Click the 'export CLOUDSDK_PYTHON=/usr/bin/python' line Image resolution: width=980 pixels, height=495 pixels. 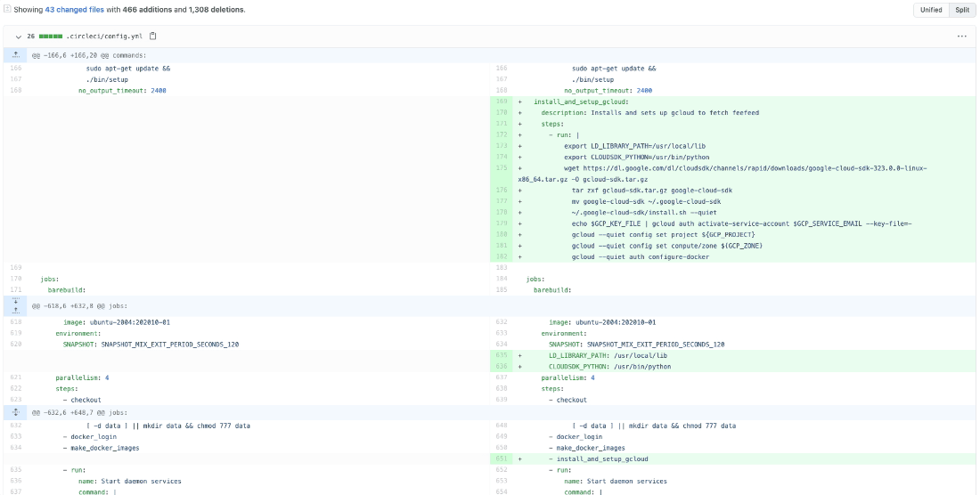click(636, 158)
